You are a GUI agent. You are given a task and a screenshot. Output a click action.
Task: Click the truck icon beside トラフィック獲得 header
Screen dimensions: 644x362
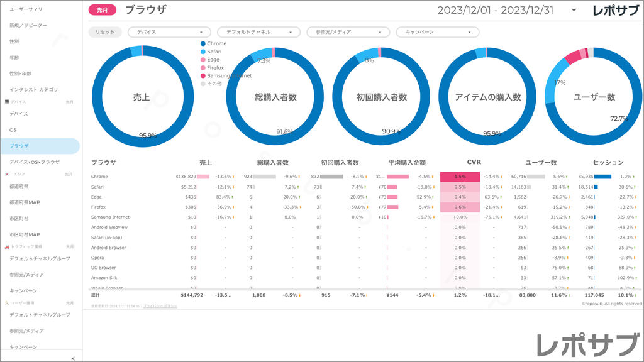tap(6, 246)
